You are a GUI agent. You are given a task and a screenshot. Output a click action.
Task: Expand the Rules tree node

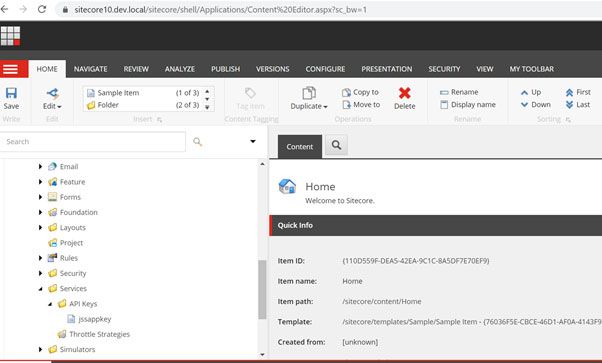[x=40, y=258]
